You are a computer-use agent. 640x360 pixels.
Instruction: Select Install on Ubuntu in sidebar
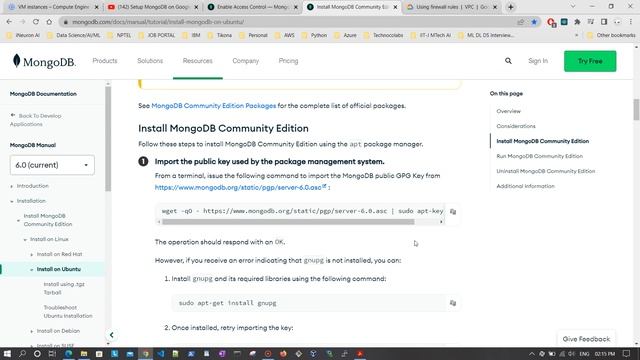pyautogui.click(x=59, y=269)
